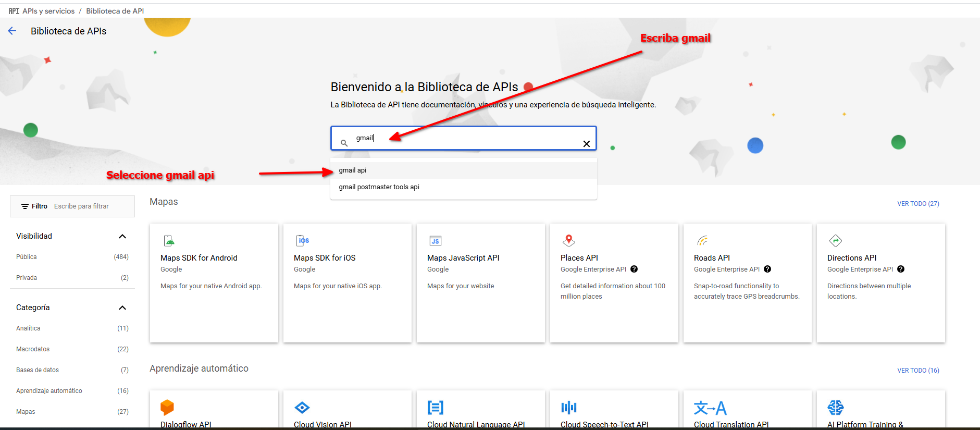Image resolution: width=980 pixels, height=430 pixels.
Task: Click the Cloud Translation API icon
Action: 710,408
